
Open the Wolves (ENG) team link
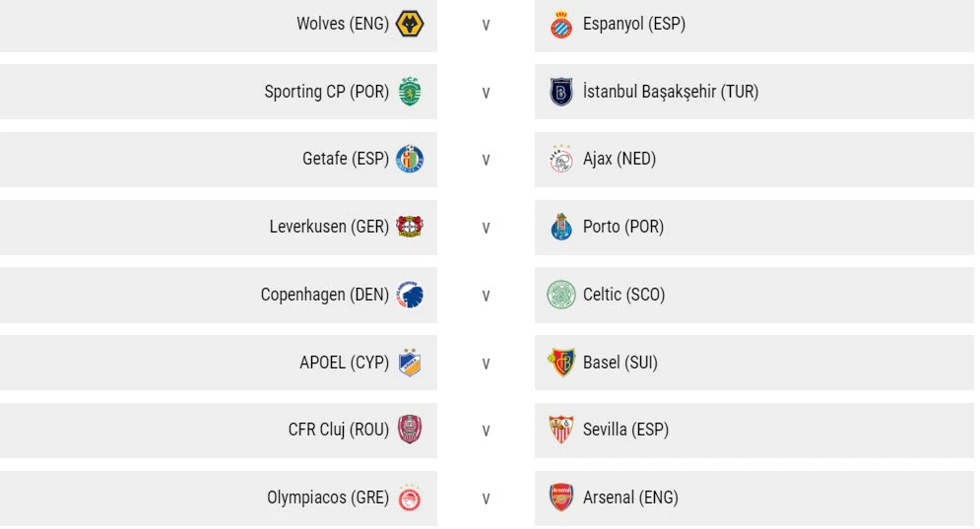click(x=343, y=25)
